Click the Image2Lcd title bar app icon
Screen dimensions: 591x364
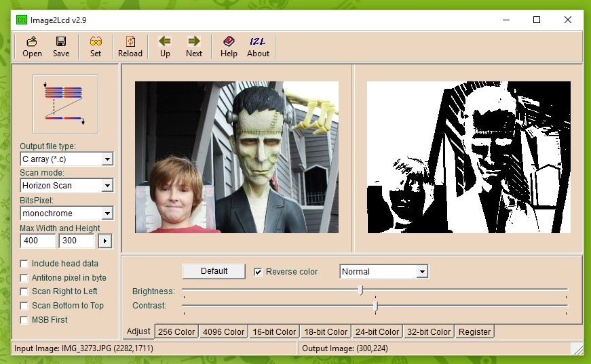pyautogui.click(x=22, y=20)
